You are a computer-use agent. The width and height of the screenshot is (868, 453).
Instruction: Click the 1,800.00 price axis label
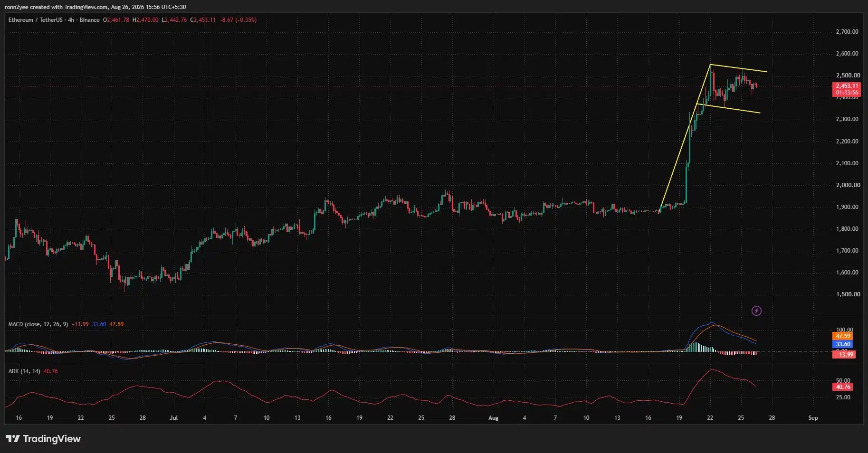(x=847, y=229)
